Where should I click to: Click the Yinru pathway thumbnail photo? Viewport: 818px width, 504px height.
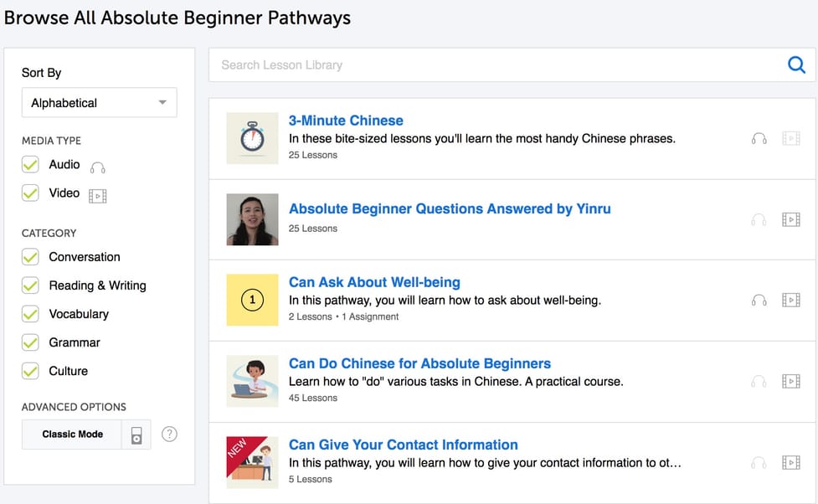tap(253, 219)
